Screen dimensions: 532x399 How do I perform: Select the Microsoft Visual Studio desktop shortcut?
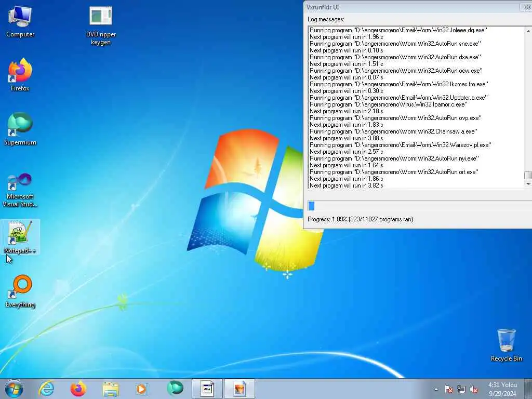tap(20, 190)
